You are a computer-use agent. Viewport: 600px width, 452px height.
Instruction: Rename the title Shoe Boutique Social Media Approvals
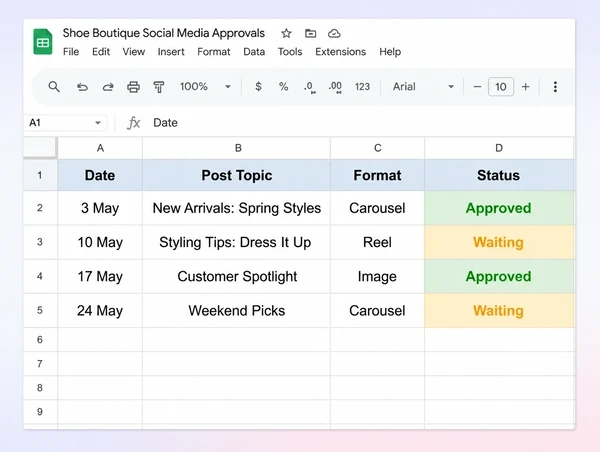point(164,33)
